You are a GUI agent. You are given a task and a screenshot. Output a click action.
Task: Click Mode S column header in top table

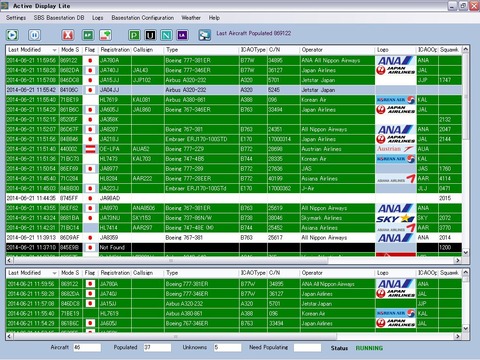pyautogui.click(x=70, y=50)
